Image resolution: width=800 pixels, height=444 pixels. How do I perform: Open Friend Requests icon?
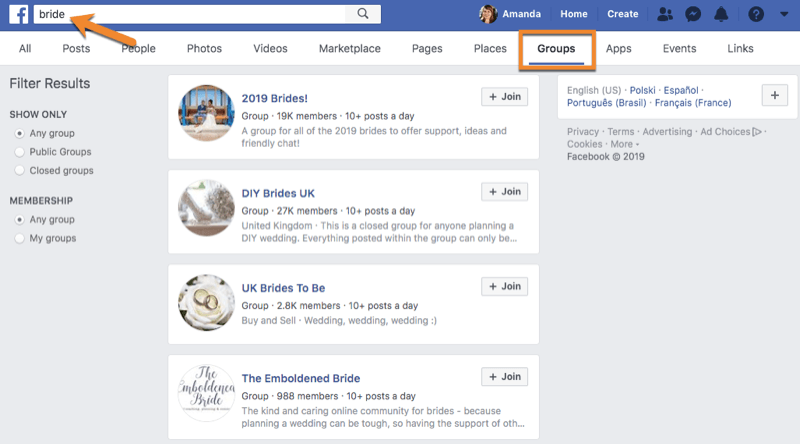click(x=664, y=14)
